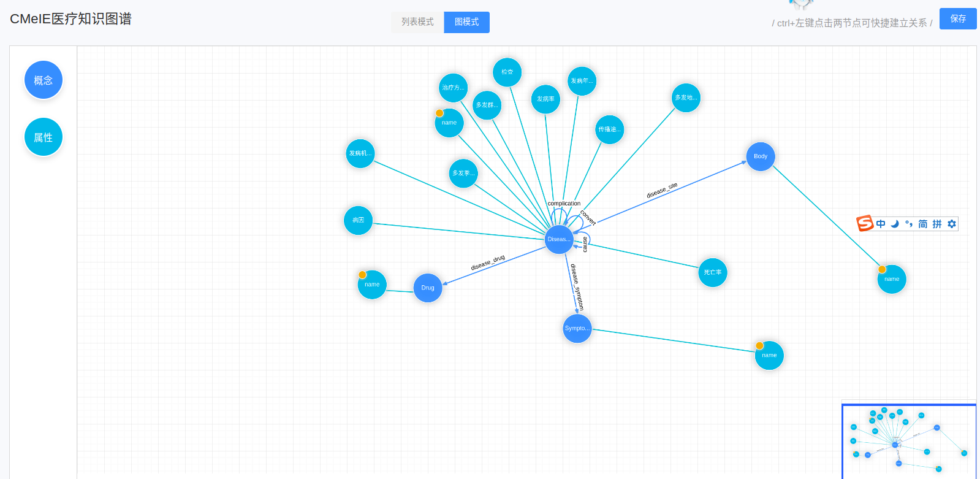
Task: Toggle Chinese/English 中 input mode
Action: coord(881,224)
